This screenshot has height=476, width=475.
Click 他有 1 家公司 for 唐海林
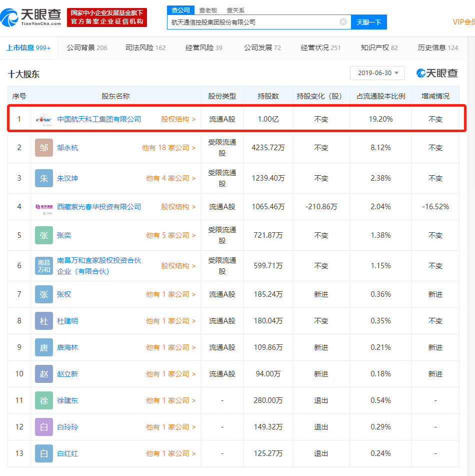pos(171,347)
